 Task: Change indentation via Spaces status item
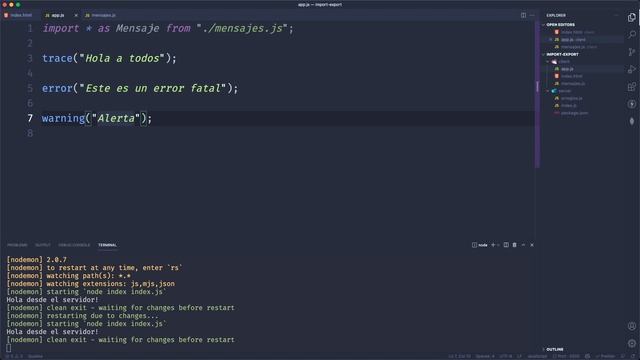coord(485,356)
